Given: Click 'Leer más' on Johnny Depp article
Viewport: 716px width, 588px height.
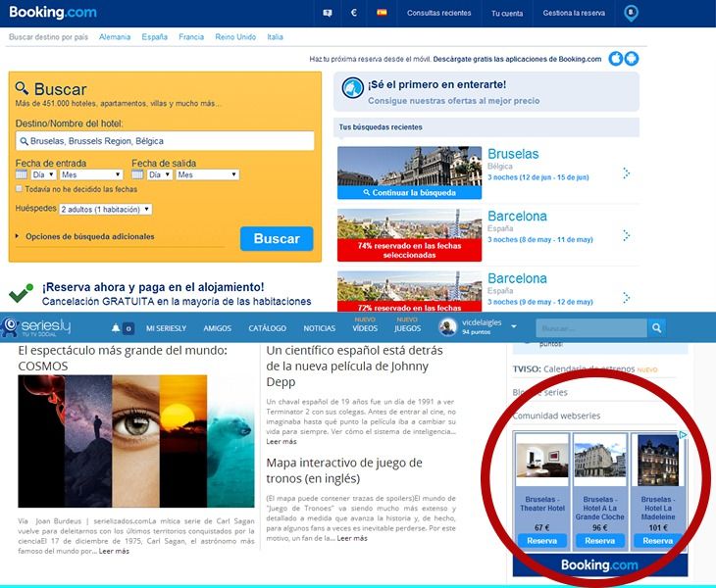Looking at the screenshot, I should click(281, 442).
